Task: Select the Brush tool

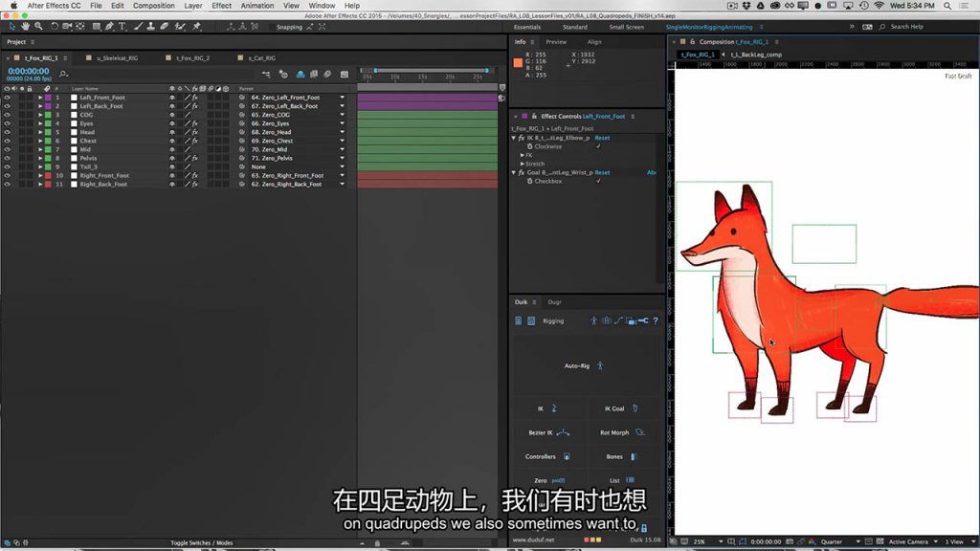Action: click(x=138, y=26)
